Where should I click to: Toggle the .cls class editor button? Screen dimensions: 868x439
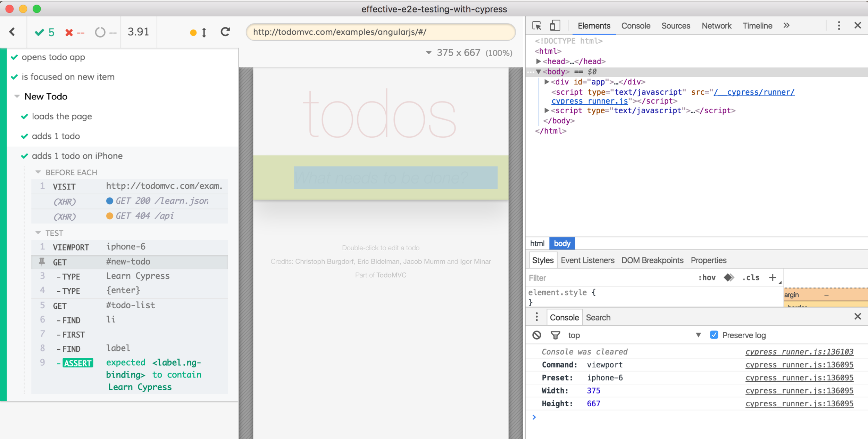[x=751, y=277]
